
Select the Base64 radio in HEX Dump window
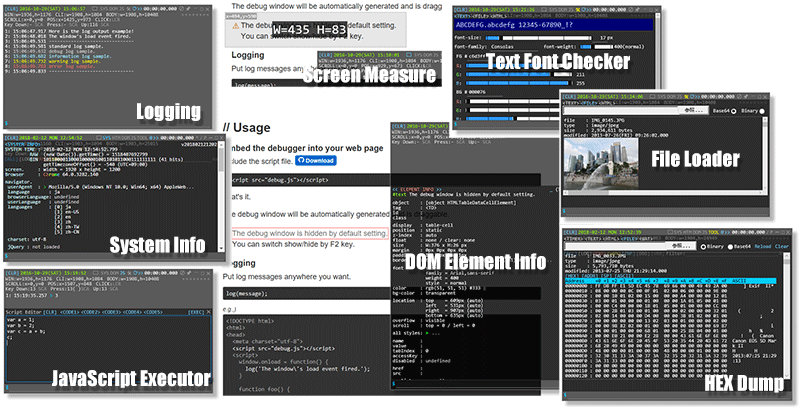(x=730, y=247)
